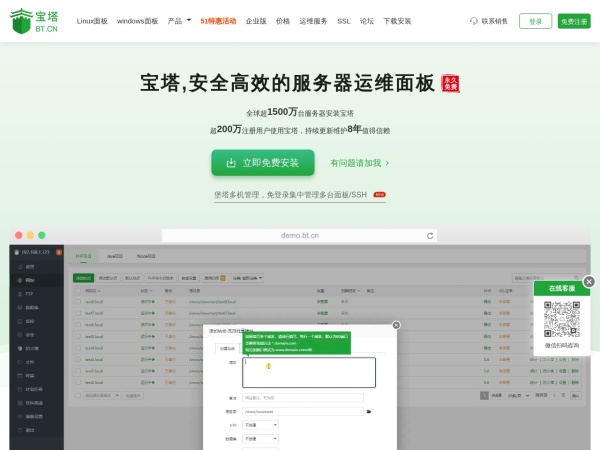Check the box for test6.local
Viewport: 600px width, 450px height.
[78, 325]
